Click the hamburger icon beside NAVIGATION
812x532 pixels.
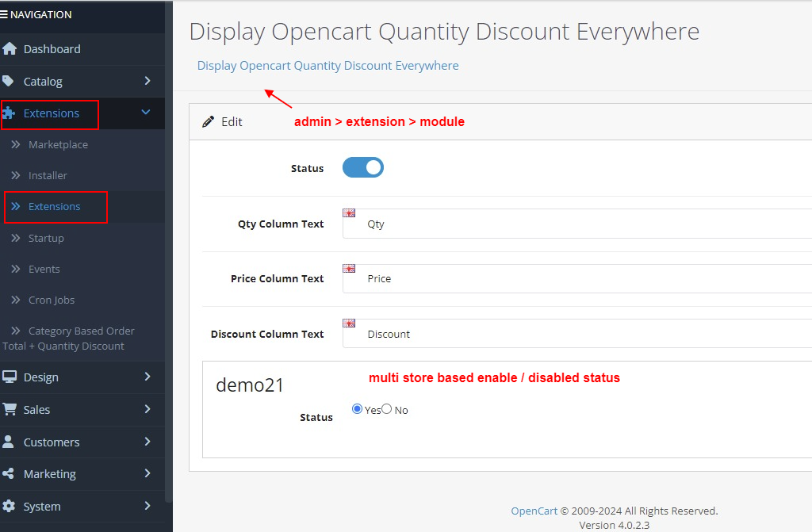coord(4,14)
